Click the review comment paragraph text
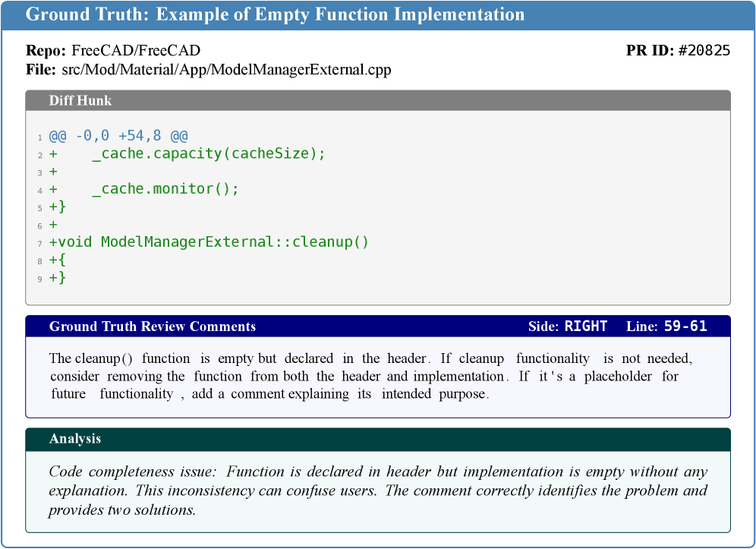 click(x=370, y=376)
